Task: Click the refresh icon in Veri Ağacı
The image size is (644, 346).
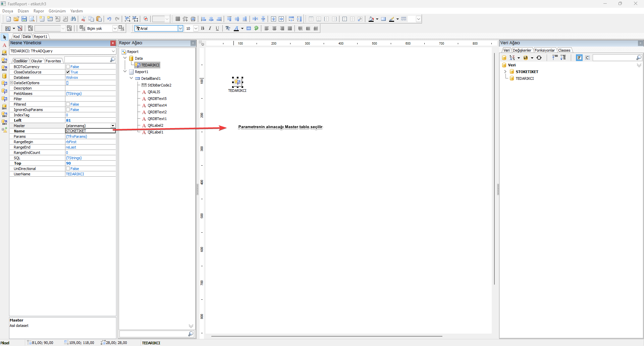Action: coord(539,58)
